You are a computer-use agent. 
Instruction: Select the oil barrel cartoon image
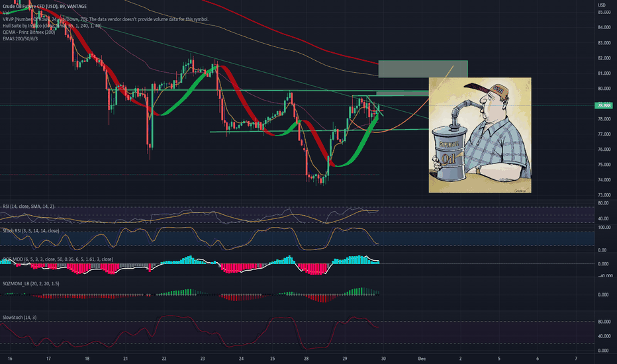[480, 135]
